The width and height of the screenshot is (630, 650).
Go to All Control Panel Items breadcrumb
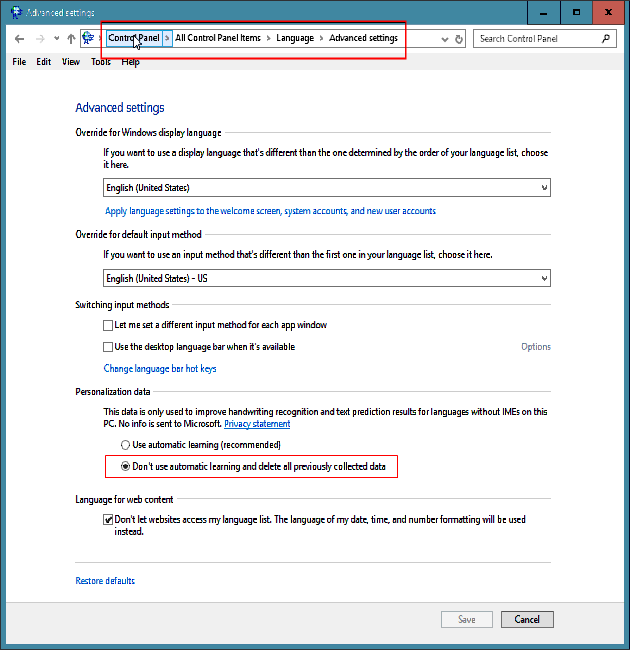218,38
